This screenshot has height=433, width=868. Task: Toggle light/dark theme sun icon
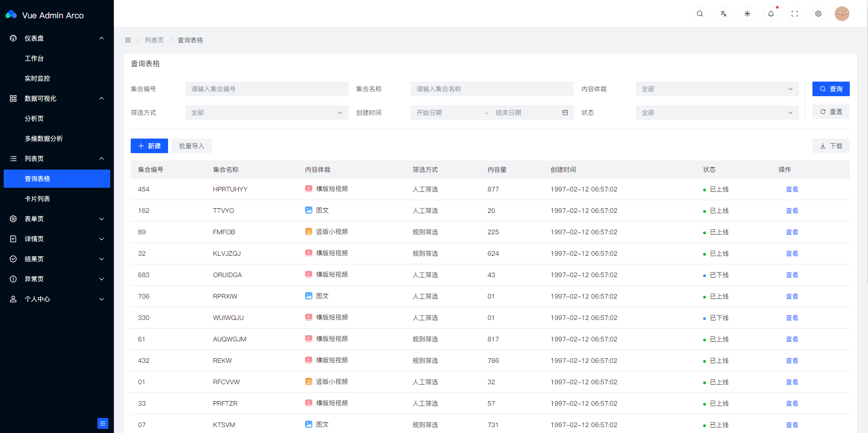click(x=747, y=14)
